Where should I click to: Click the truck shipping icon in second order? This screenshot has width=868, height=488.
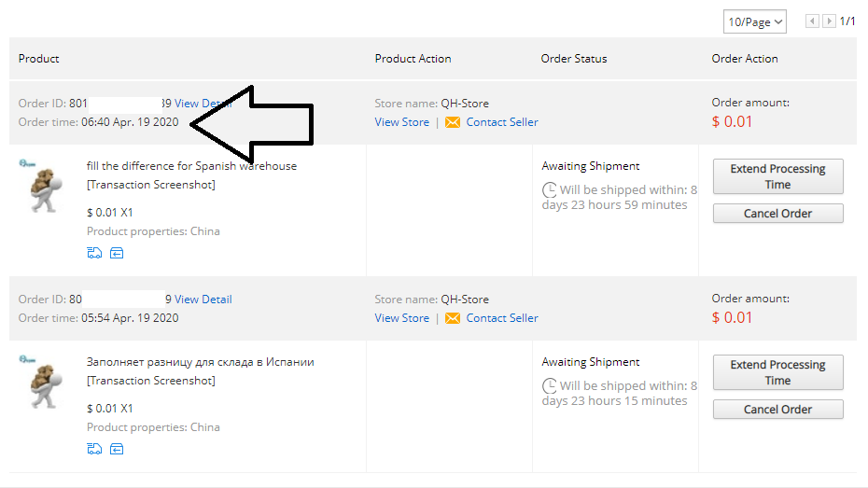94,449
